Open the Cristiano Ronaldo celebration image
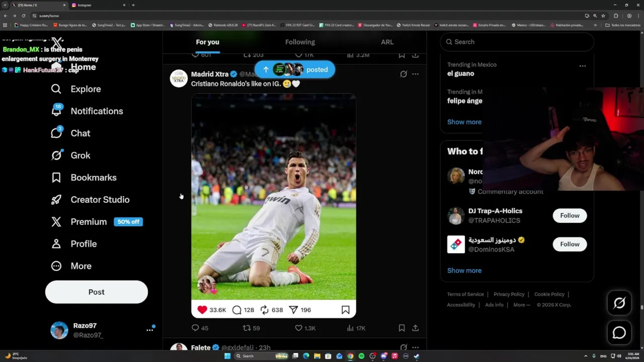This screenshot has height=362, width=644. click(274, 206)
